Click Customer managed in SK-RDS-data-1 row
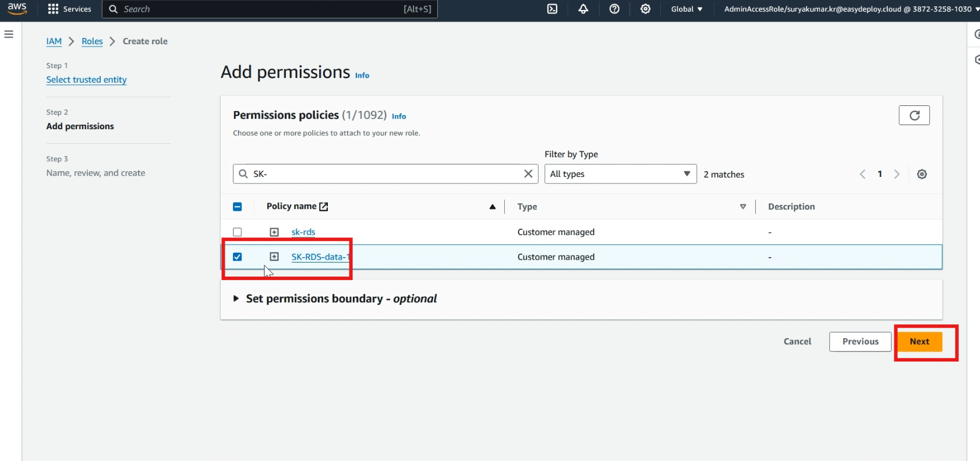This screenshot has width=980, height=461. (x=556, y=257)
